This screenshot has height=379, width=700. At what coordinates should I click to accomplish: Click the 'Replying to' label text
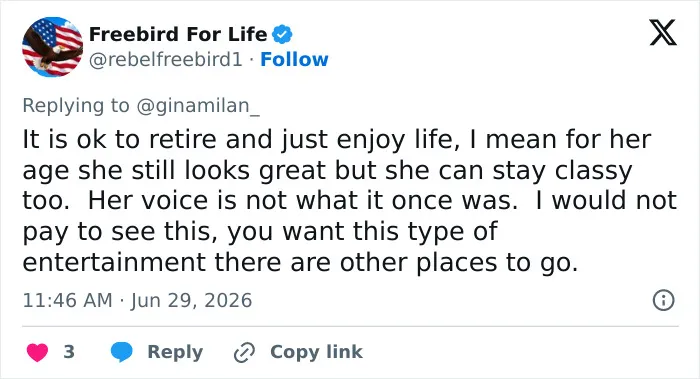76,106
